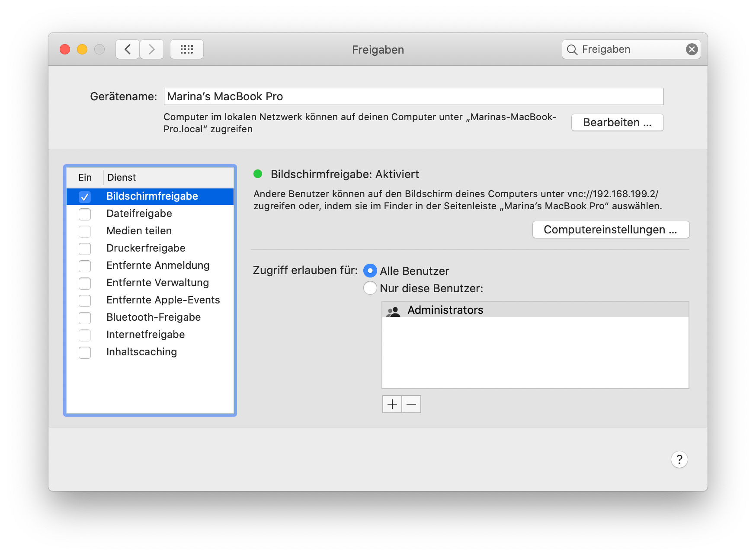Select the Alle Benutzer radio button
Image resolution: width=756 pixels, height=555 pixels.
pyautogui.click(x=370, y=271)
